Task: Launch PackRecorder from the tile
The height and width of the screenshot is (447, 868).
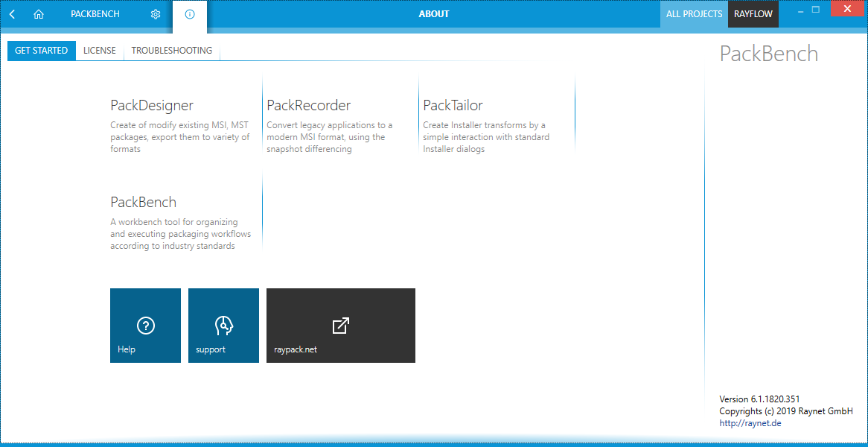Action: [339, 127]
